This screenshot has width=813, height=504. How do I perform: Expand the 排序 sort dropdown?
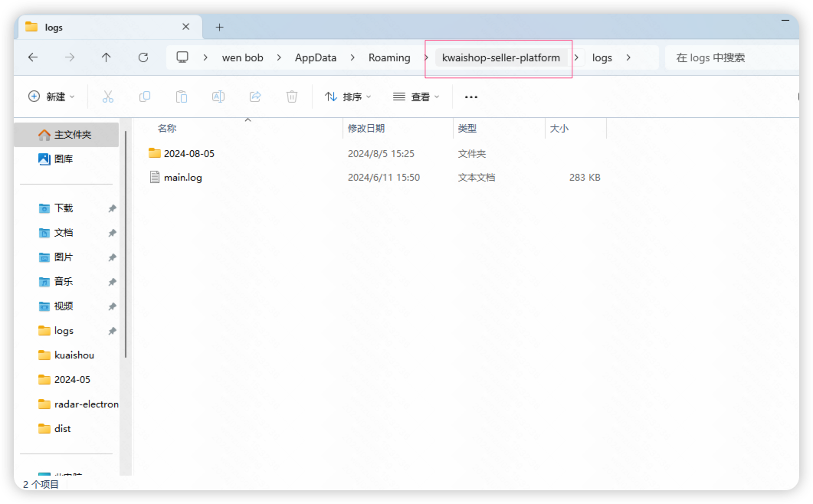click(348, 97)
